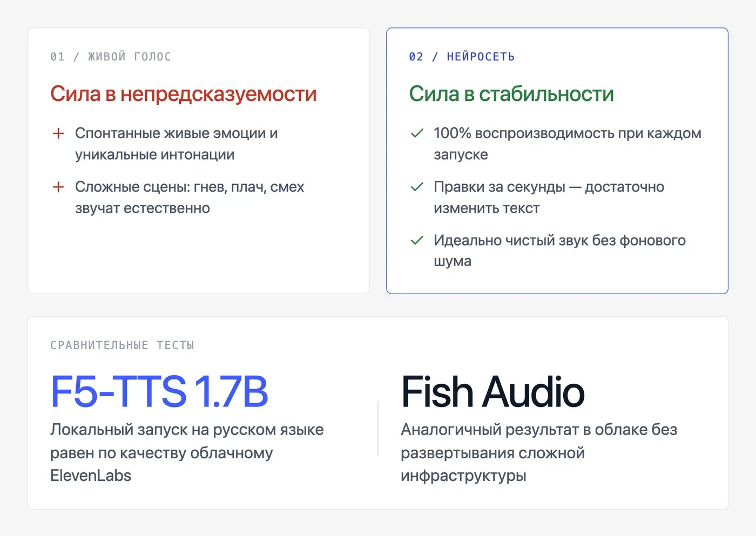Click the text 'Спонтанные живые эмоции и уникальные интонации'
Screen dimensions: 756x536
[x=177, y=144]
